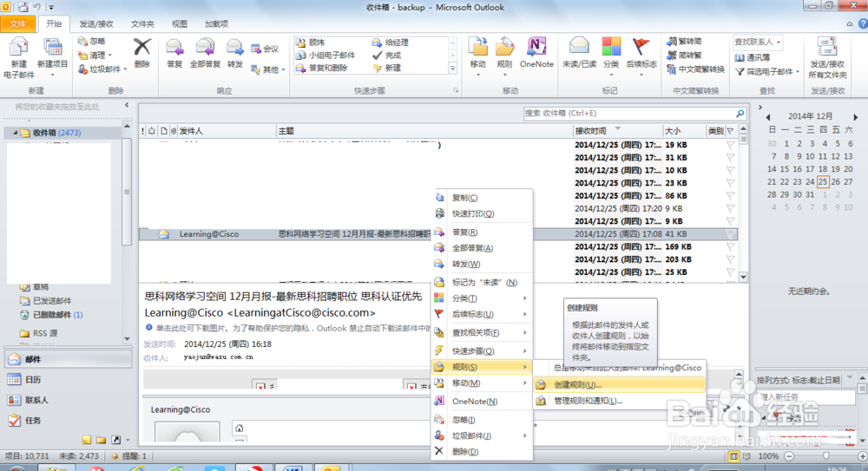This screenshot has width=868, height=471.
Task: Toggle the flag on the 19 KB message row
Action: coord(731,145)
